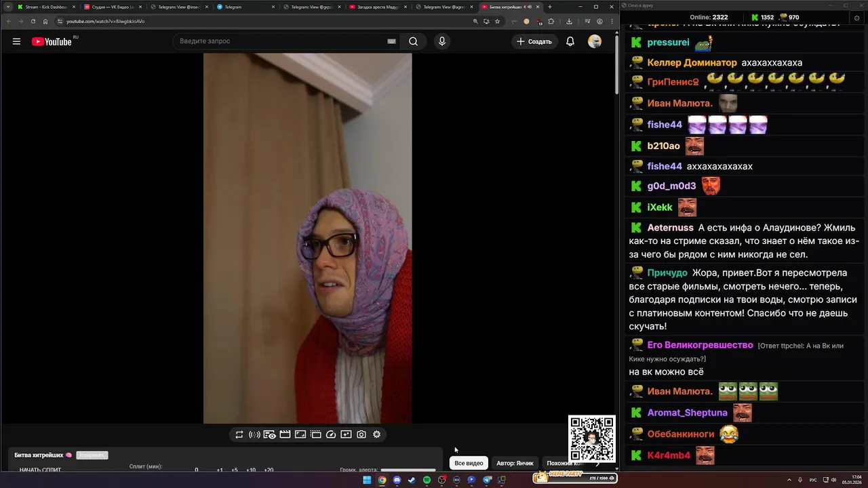Viewport: 868px width, 488px height.
Task: Click the youtube.com address bar
Action: (x=258, y=21)
